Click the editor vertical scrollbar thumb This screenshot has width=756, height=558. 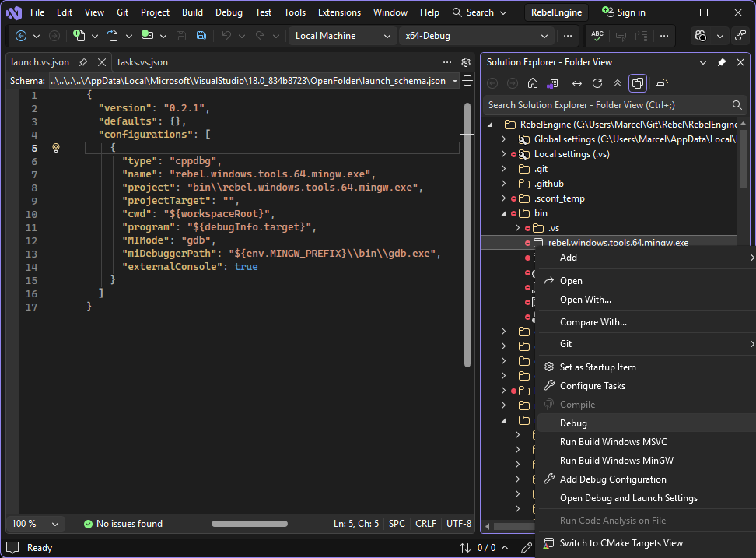click(x=467, y=235)
